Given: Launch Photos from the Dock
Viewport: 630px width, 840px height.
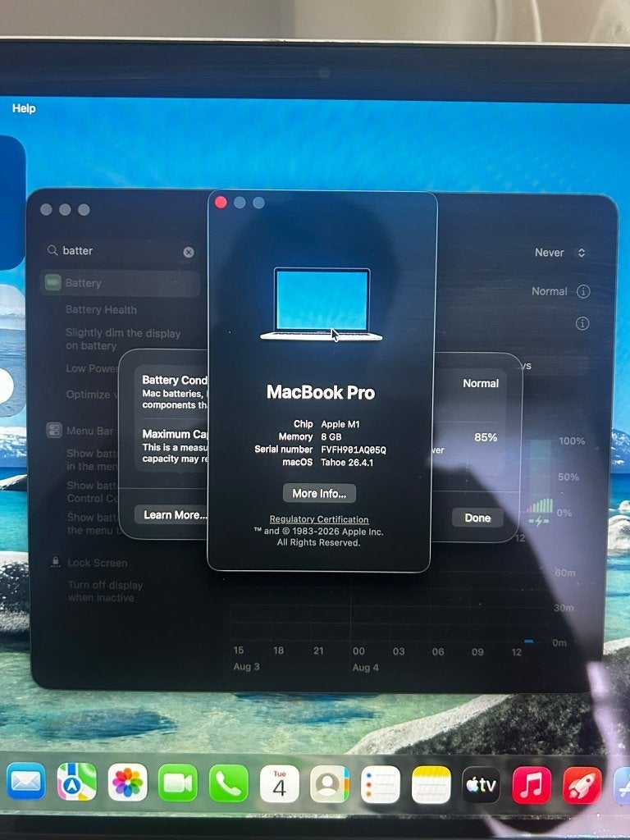Looking at the screenshot, I should pos(127,782).
